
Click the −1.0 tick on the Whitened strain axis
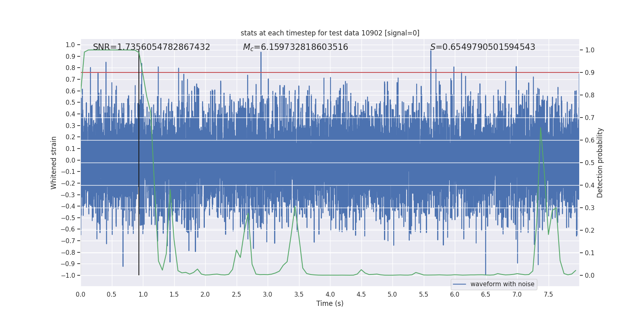(x=68, y=275)
